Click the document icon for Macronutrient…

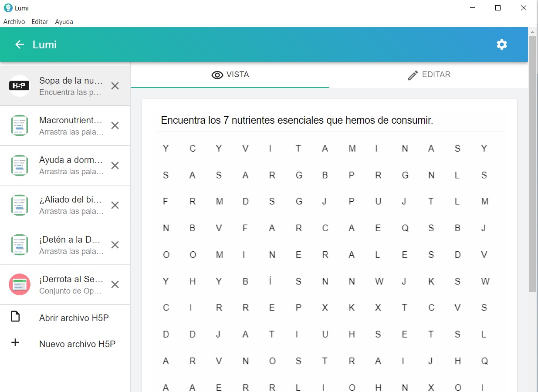(x=20, y=125)
